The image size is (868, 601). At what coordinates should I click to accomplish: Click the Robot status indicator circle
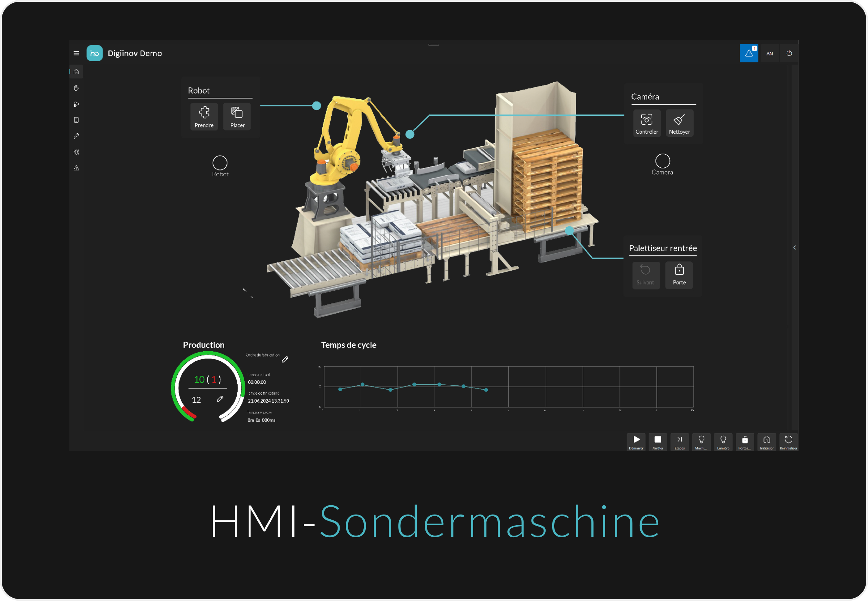pos(220,163)
